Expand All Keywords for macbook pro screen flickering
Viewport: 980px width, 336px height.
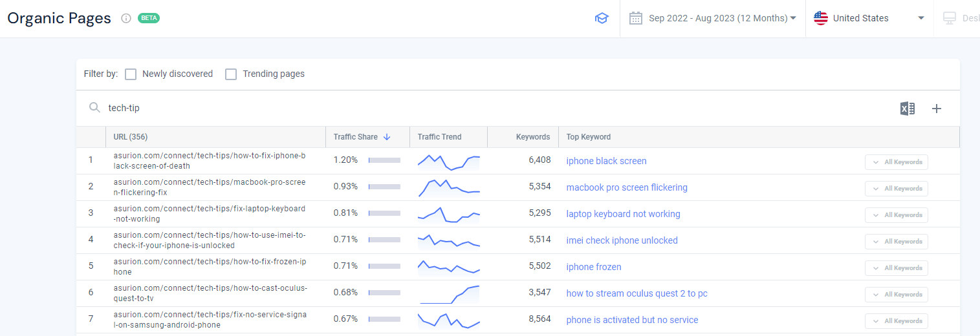(897, 189)
